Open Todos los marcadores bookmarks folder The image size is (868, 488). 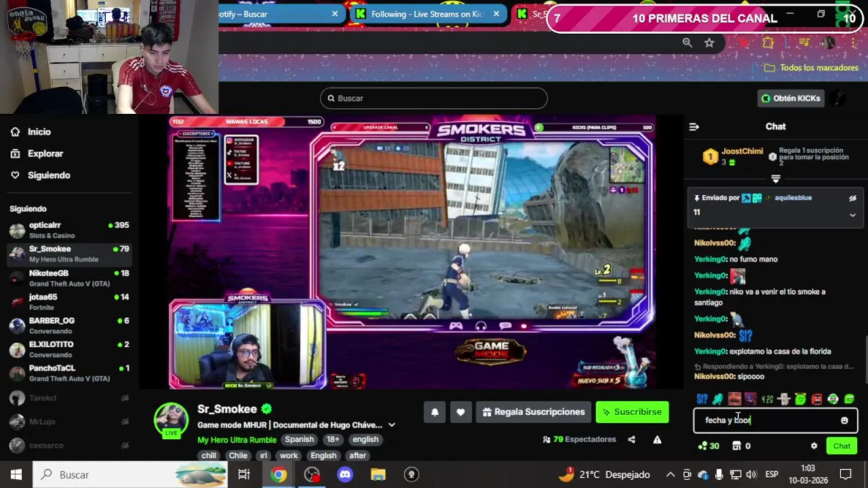(811, 68)
